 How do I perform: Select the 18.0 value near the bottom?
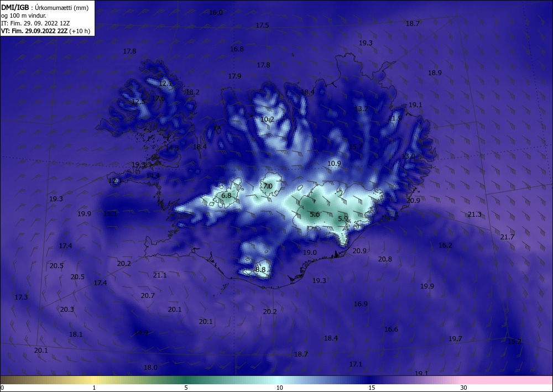click(x=150, y=368)
